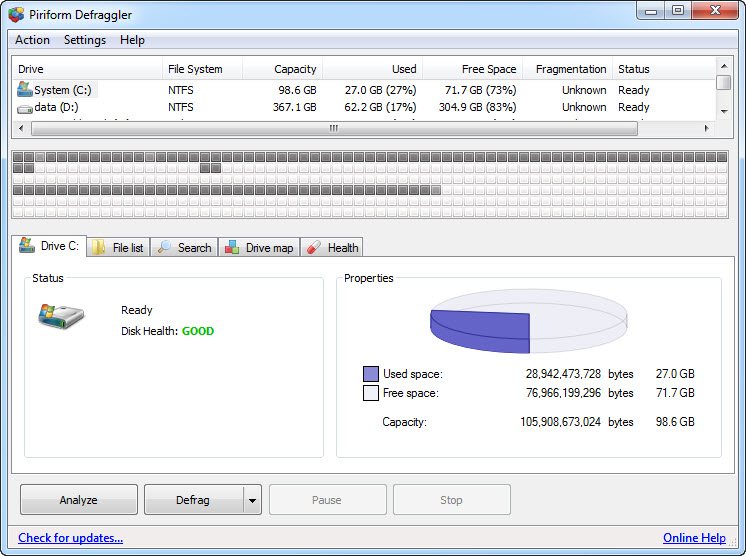Image resolution: width=746 pixels, height=556 pixels.
Task: Click the large drive icon in Status
Action: (x=61, y=317)
